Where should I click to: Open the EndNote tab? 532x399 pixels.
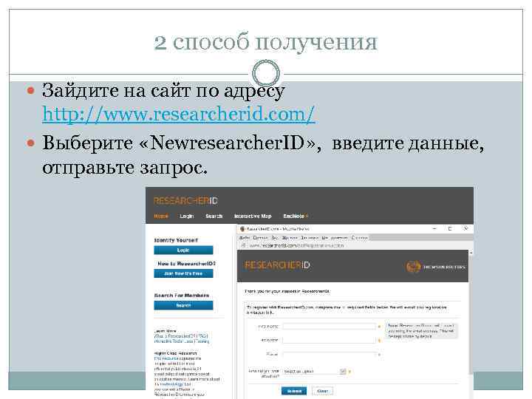click(295, 216)
